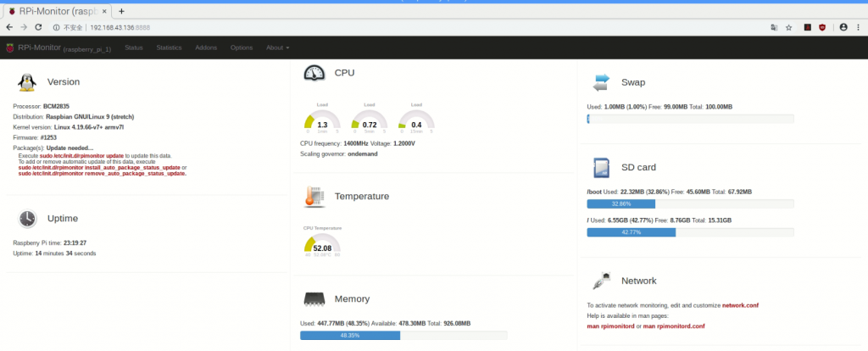
Task: Click the Uptime 14 minutes 34 seconds text
Action: point(54,253)
